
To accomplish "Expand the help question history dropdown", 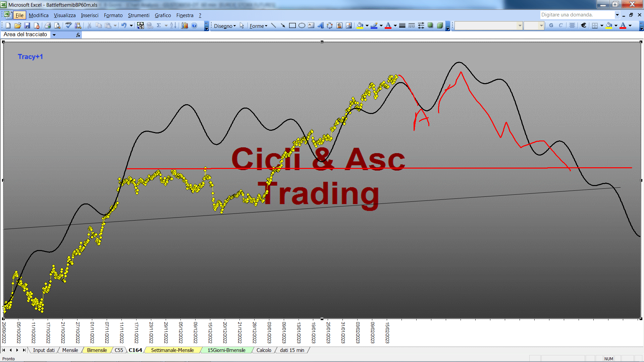I will (617, 15).
